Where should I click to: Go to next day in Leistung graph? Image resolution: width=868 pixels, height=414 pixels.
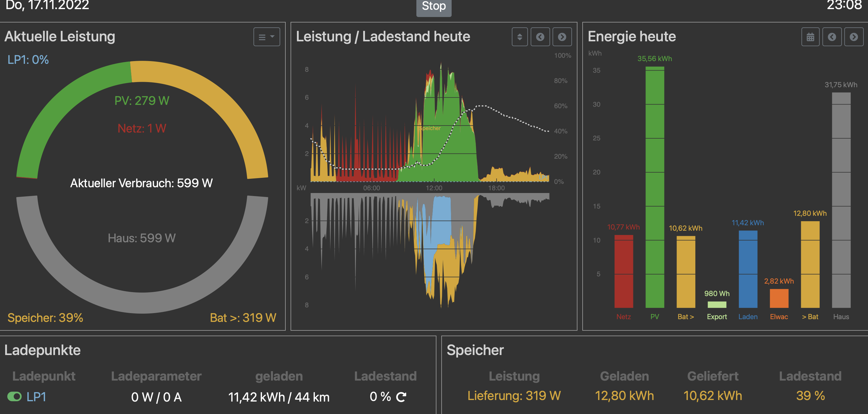[562, 37]
